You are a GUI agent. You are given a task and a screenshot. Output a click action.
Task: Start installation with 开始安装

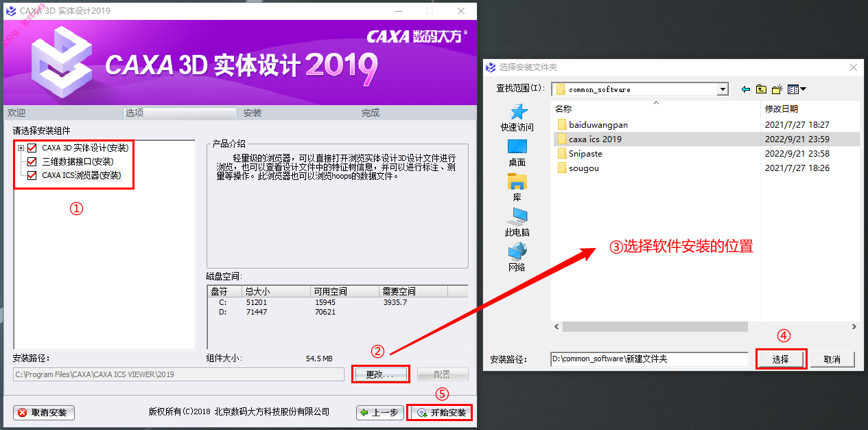[441, 413]
